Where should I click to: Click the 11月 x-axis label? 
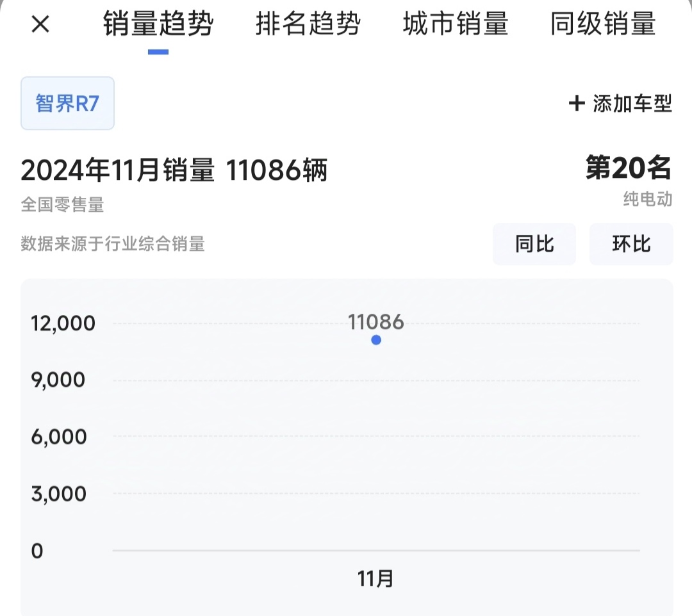pyautogui.click(x=375, y=578)
